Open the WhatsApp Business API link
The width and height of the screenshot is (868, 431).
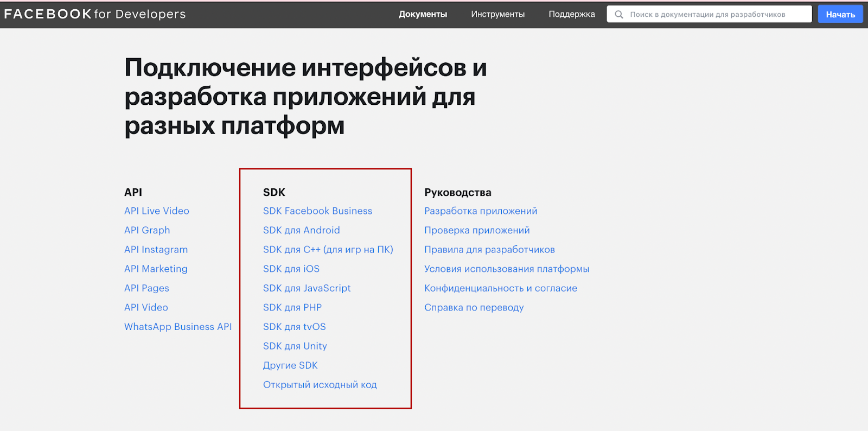[178, 327]
